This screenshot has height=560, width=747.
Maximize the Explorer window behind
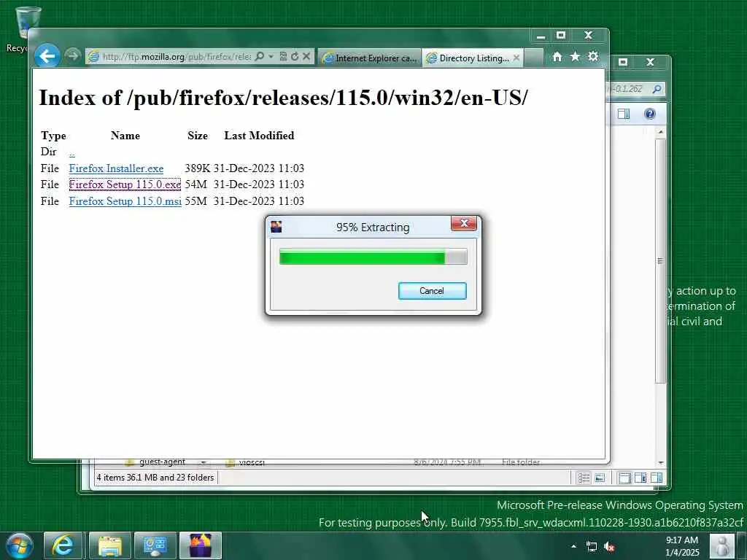click(x=623, y=62)
